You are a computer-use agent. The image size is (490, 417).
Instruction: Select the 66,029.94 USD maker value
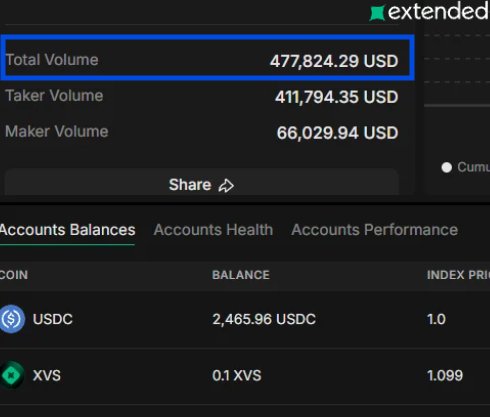click(337, 133)
